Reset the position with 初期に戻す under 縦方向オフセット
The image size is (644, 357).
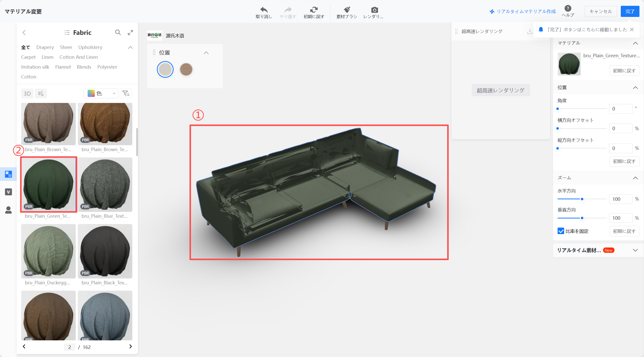coord(624,161)
